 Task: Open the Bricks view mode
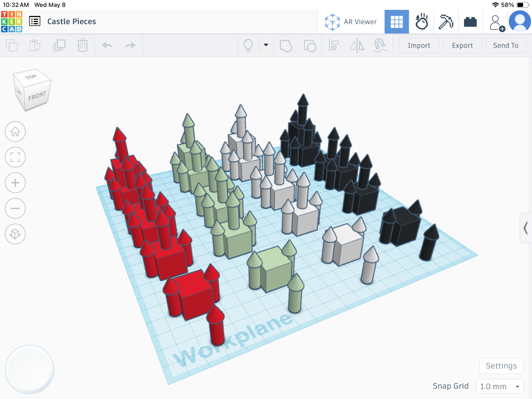[x=470, y=22]
